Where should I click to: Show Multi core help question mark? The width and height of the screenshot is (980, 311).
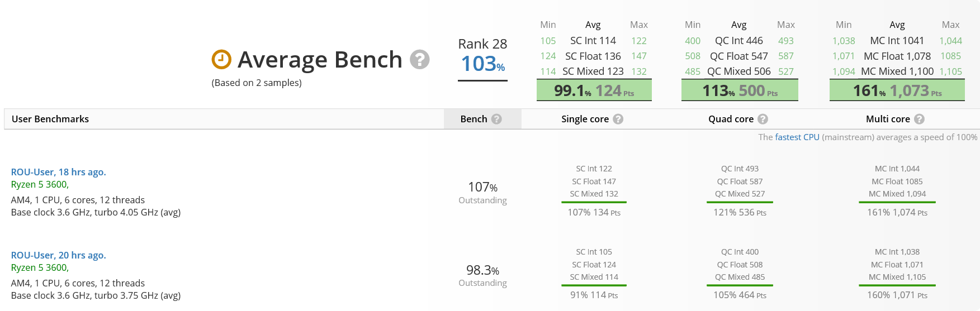[919, 119]
